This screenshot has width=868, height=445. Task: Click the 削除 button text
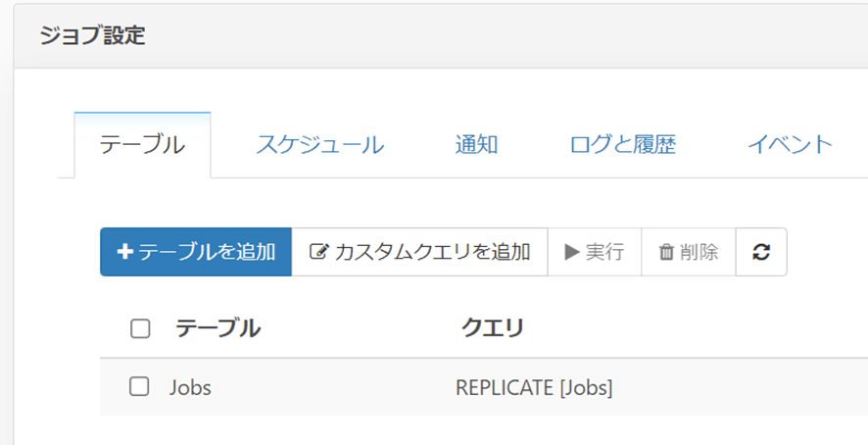click(699, 252)
